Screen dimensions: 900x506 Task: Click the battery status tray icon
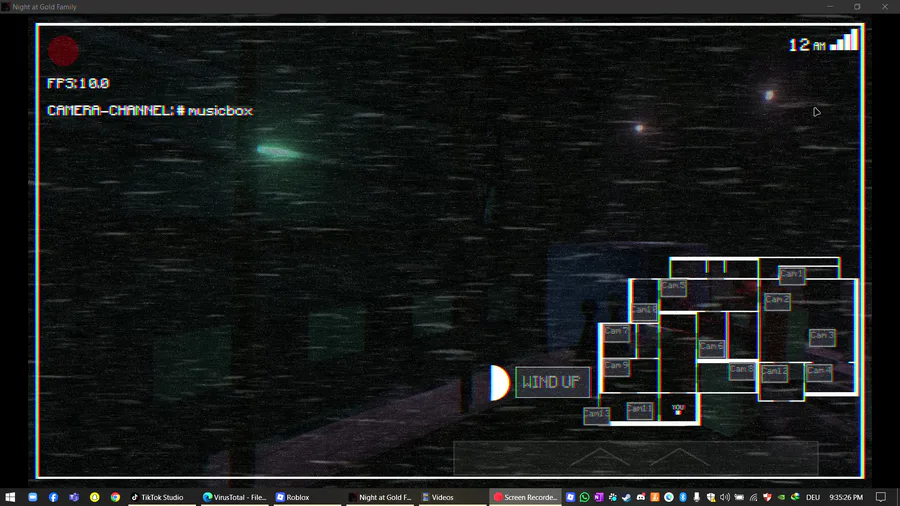[739, 497]
